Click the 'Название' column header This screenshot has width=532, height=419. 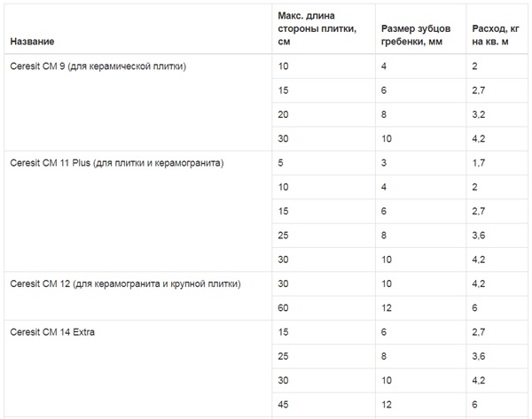point(32,42)
